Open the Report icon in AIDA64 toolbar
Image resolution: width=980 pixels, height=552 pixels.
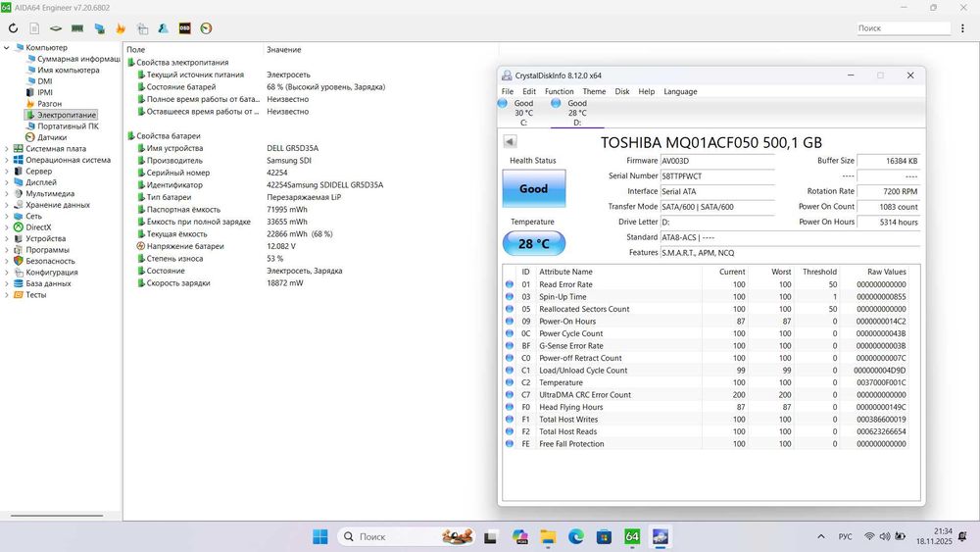[x=34, y=28]
